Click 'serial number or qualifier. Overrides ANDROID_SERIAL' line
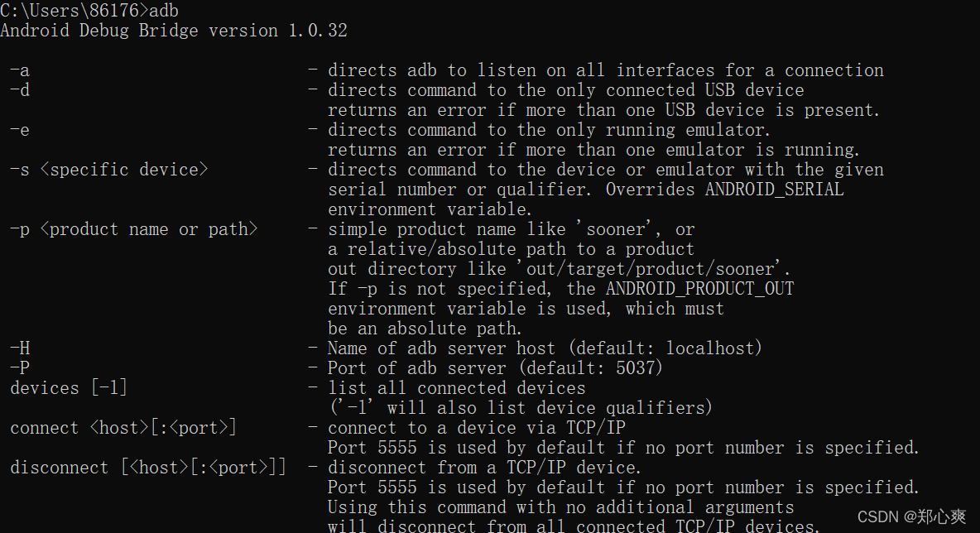This screenshot has height=533, width=980. (x=586, y=190)
